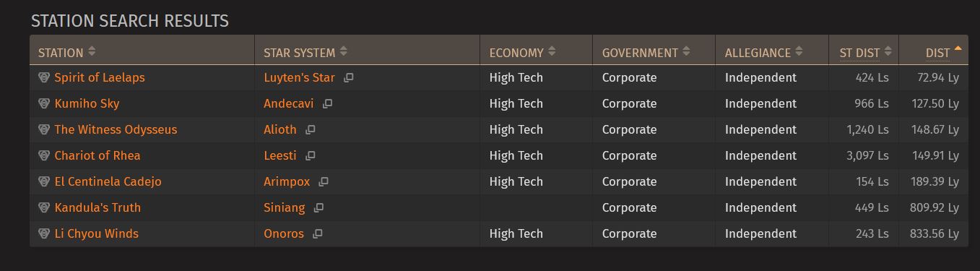The image size is (980, 271).
Task: Sort results by Economy column
Action: [x=522, y=52]
